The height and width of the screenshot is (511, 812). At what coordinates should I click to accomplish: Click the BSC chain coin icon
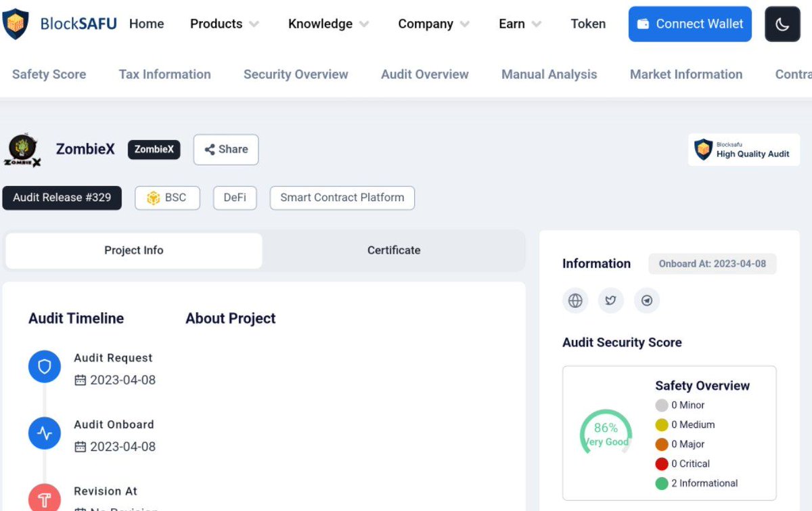pyautogui.click(x=154, y=198)
